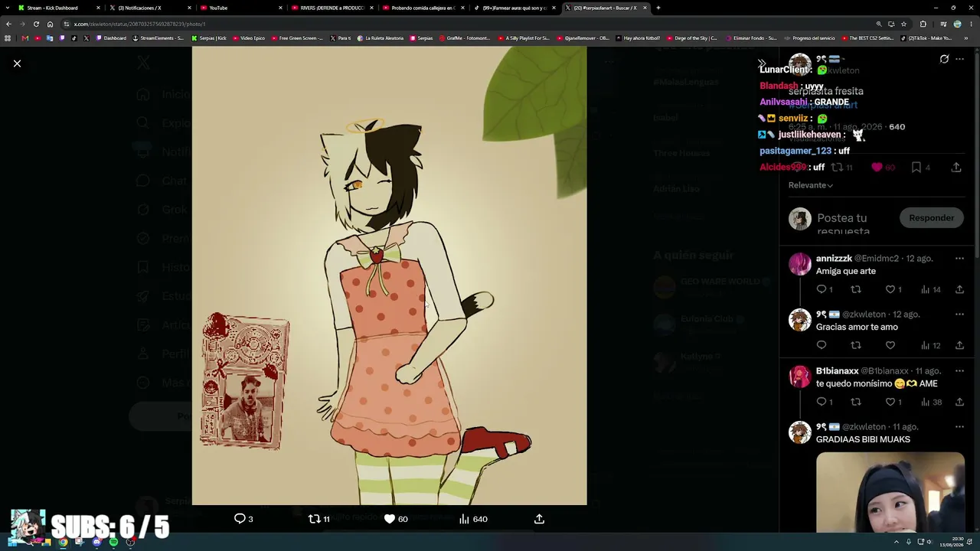Viewport: 980px width, 551px height.
Task: Share the post from the sidebar action row
Action: point(956,168)
